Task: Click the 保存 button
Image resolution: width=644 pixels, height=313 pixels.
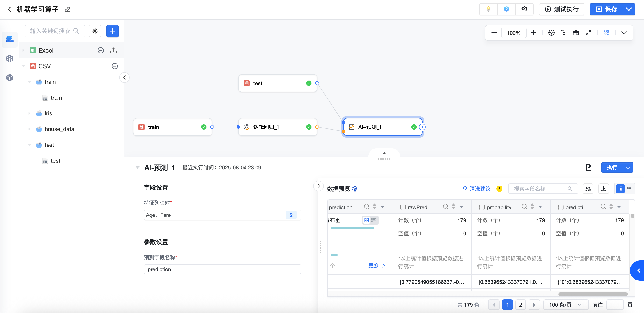Action: 606,9
